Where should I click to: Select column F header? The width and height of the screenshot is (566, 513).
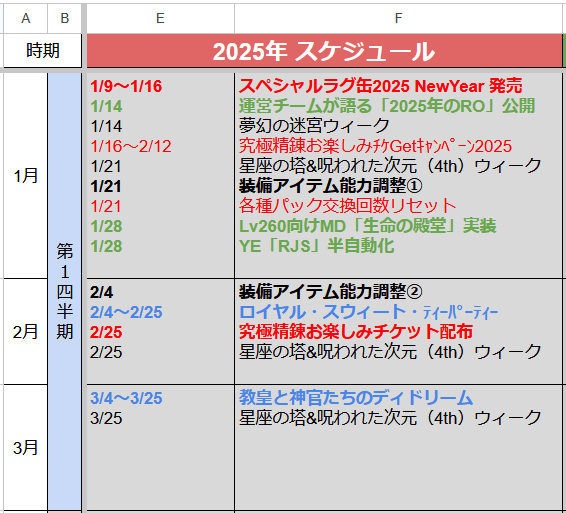coord(398,18)
